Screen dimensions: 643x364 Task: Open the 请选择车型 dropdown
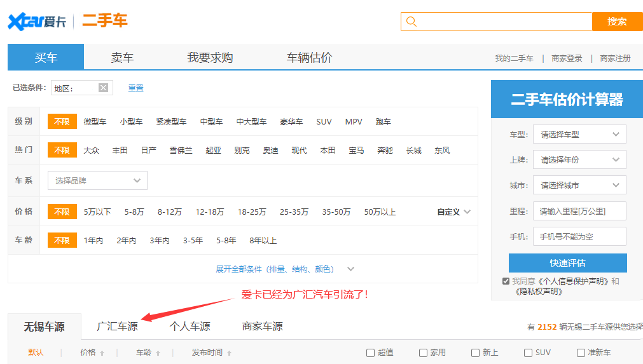pos(579,134)
